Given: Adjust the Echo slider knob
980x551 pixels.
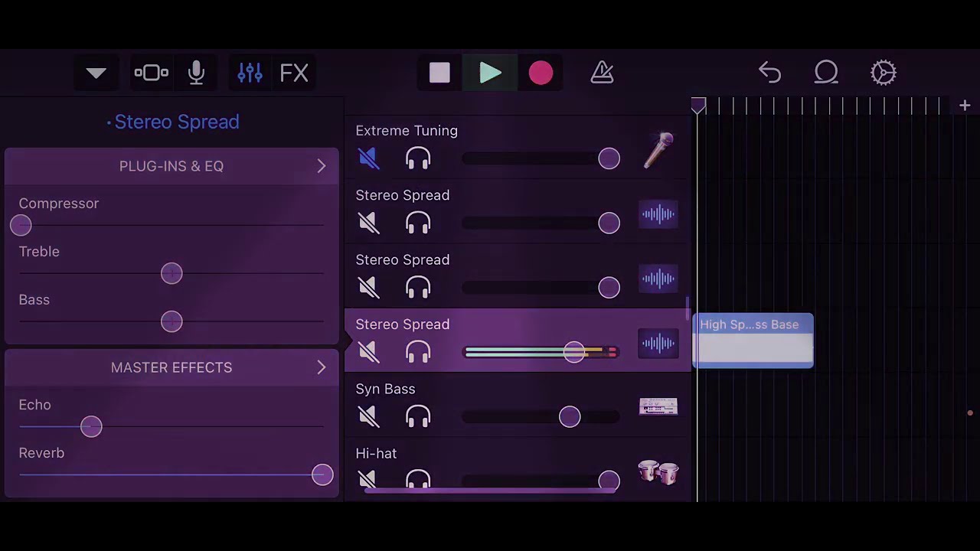Looking at the screenshot, I should (x=91, y=426).
